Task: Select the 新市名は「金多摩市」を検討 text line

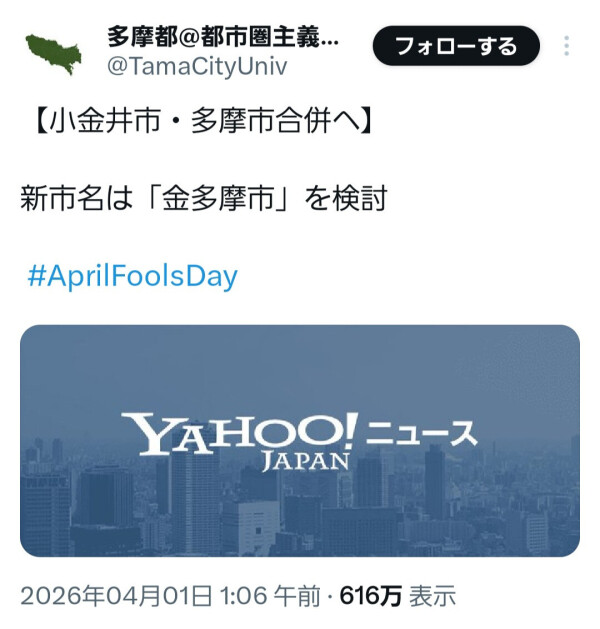Action: click(x=204, y=198)
